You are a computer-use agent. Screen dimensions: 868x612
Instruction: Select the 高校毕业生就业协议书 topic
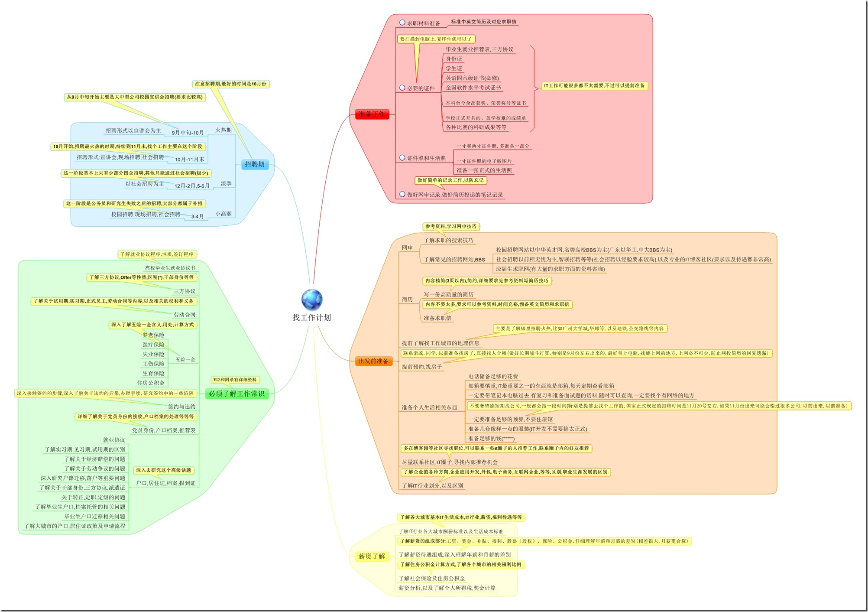point(170,268)
